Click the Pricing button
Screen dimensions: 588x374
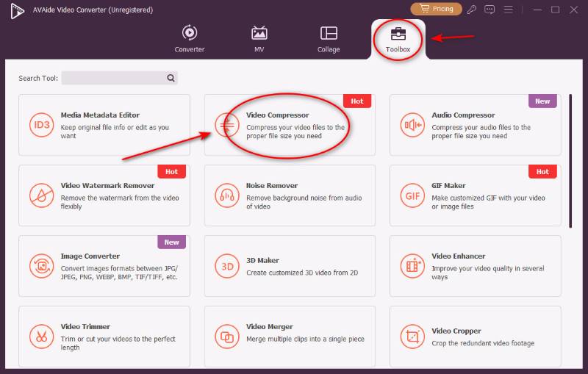coord(436,10)
